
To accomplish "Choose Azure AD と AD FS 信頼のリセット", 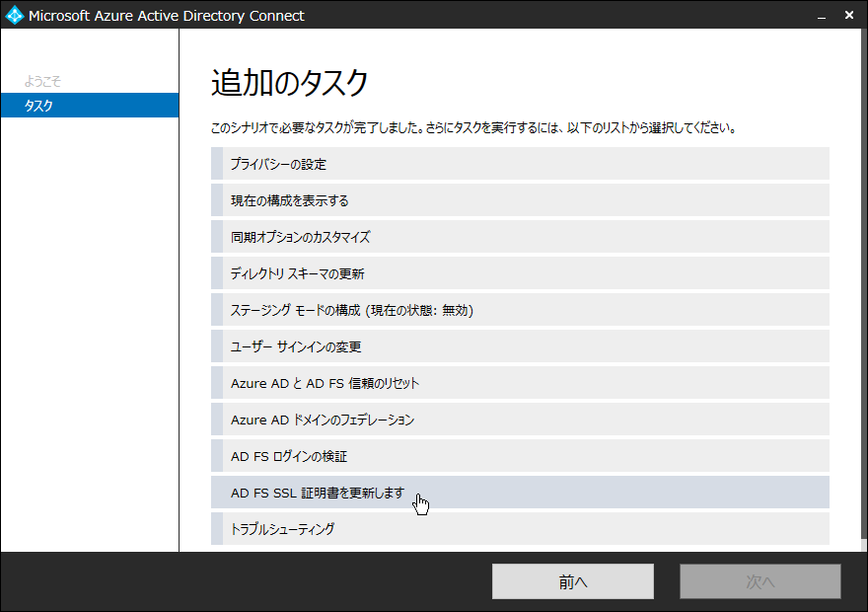I will [x=520, y=383].
